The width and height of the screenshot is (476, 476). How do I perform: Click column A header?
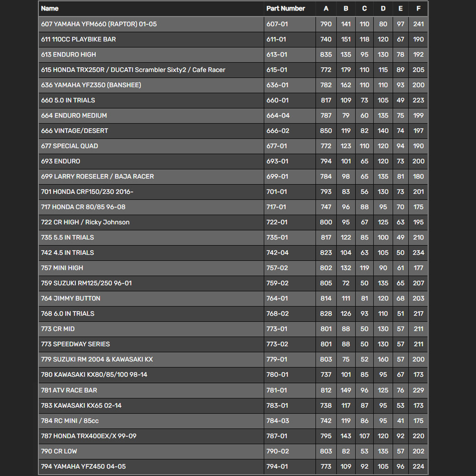coord(326,9)
